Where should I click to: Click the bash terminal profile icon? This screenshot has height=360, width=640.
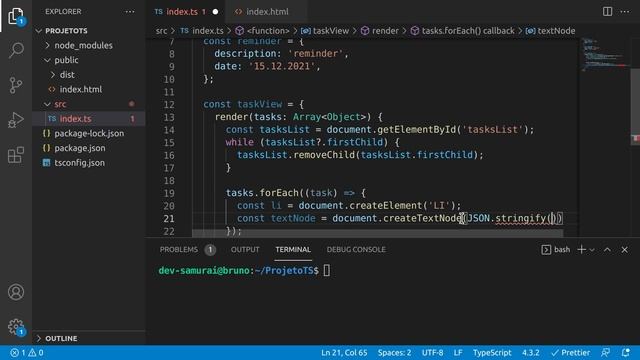(x=546, y=249)
